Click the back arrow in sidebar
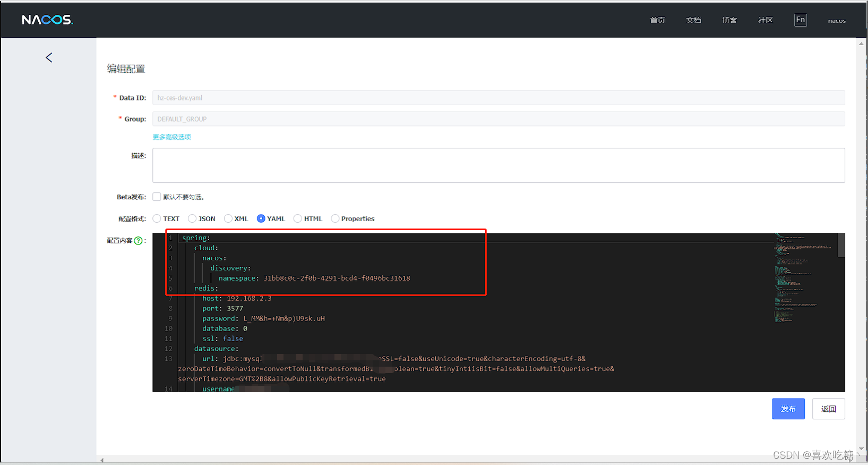This screenshot has width=868, height=465. click(x=49, y=57)
